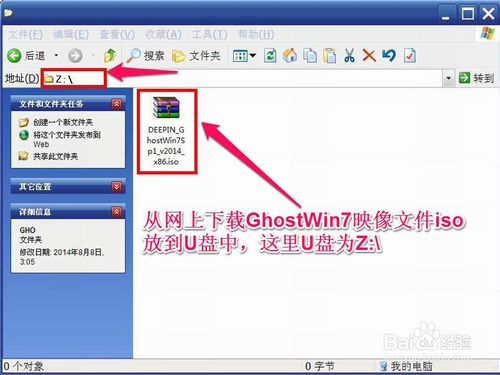The width and height of the screenshot is (500, 375).
Task: Open the View menu (查看(V))
Action: tap(117, 34)
